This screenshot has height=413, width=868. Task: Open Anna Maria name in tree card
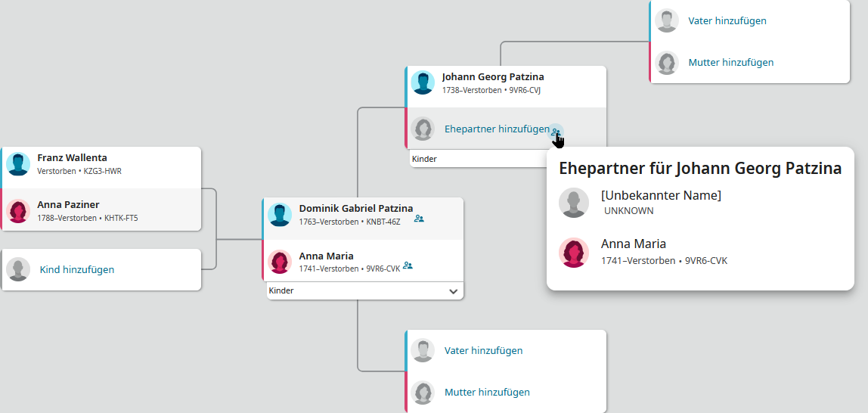[326, 256]
